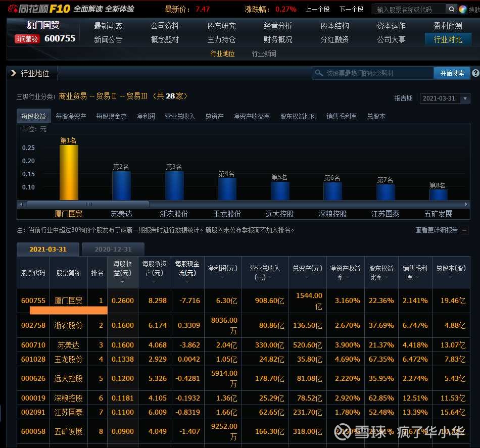Open the 最新动态 menu item
480x448 pixels.
pos(108,26)
